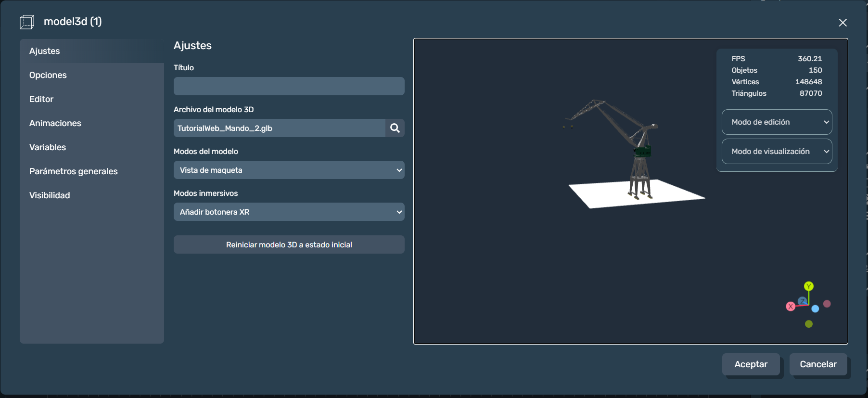Click the Triángulos count 87070

(x=811, y=93)
